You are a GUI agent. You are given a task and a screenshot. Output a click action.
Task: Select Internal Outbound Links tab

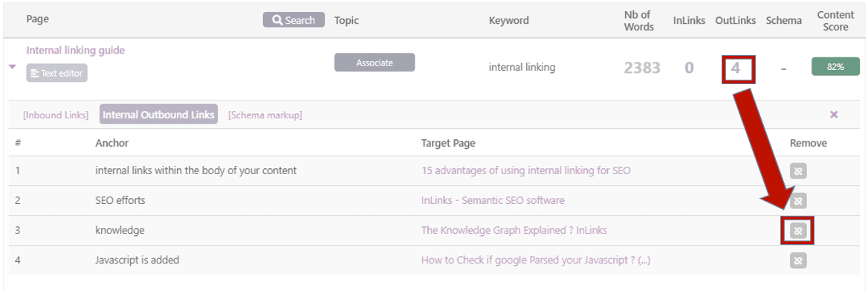(x=158, y=115)
